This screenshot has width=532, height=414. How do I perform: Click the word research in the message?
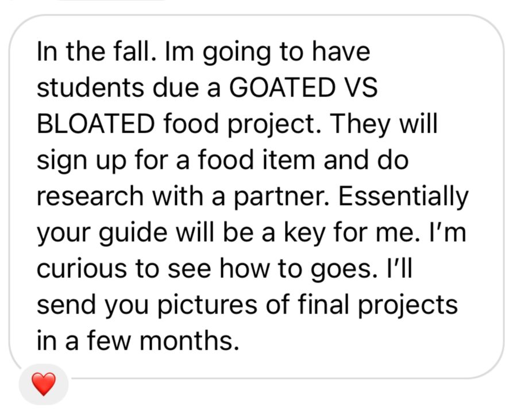tap(91, 196)
